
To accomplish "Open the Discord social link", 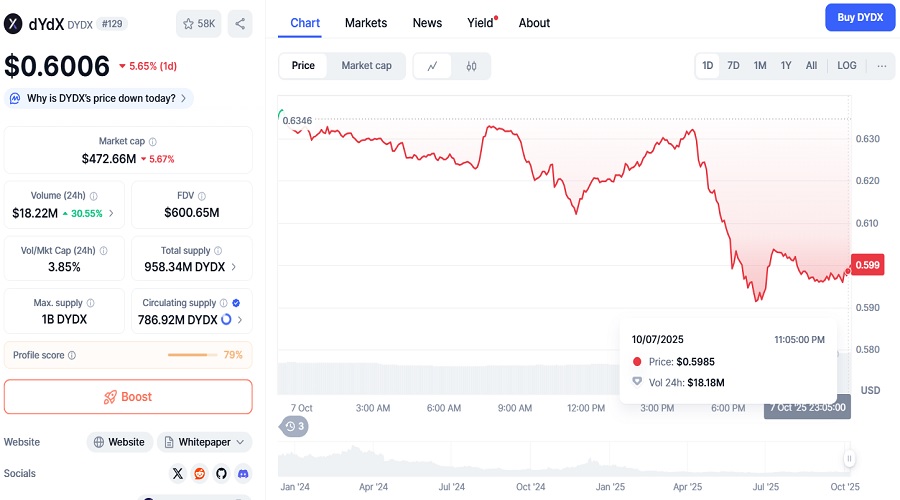I will coord(243,474).
